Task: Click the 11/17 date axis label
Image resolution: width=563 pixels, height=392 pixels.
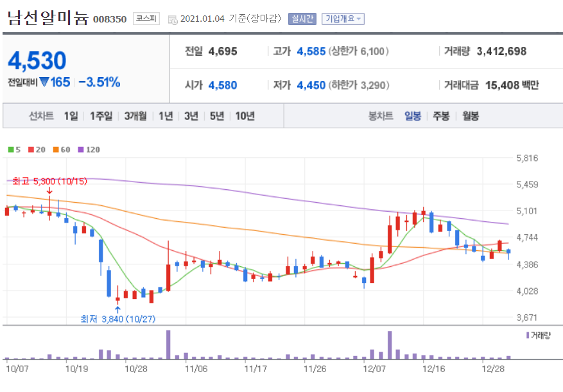Action: tap(256, 369)
